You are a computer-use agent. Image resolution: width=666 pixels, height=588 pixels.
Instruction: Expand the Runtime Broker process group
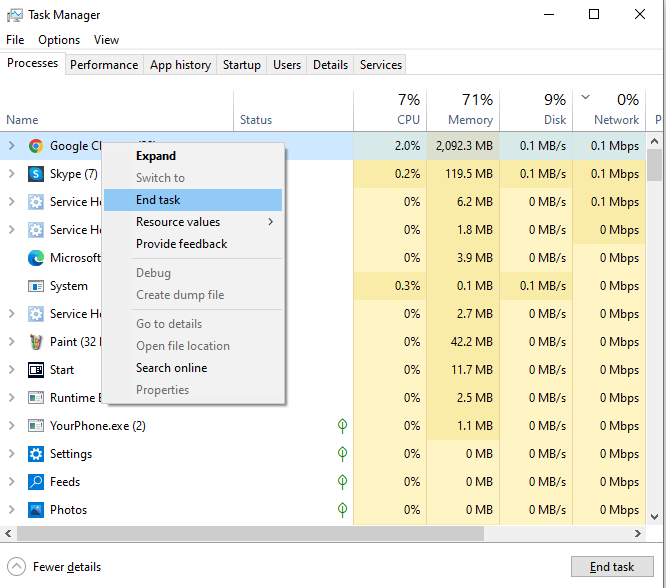tap(11, 398)
